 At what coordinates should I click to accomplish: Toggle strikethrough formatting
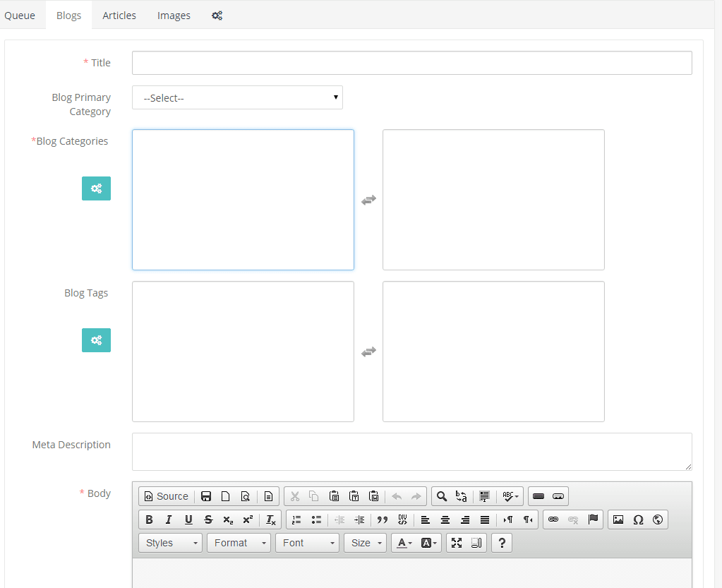(x=208, y=520)
